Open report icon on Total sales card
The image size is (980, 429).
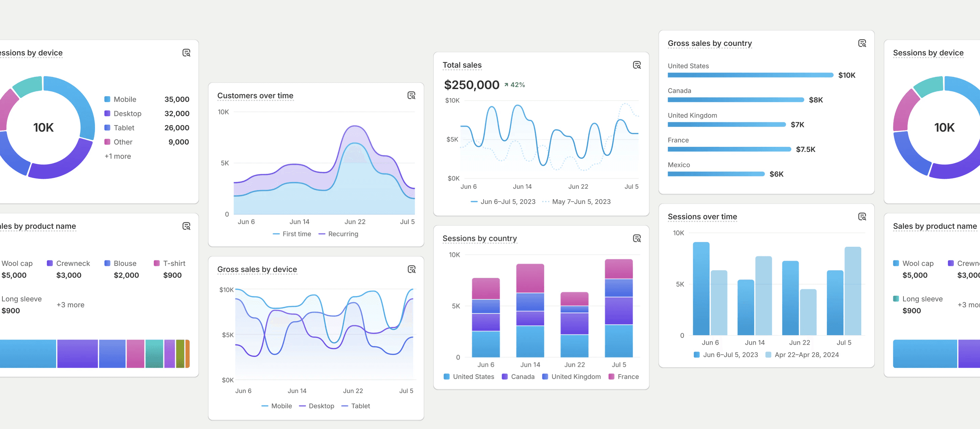pos(636,65)
